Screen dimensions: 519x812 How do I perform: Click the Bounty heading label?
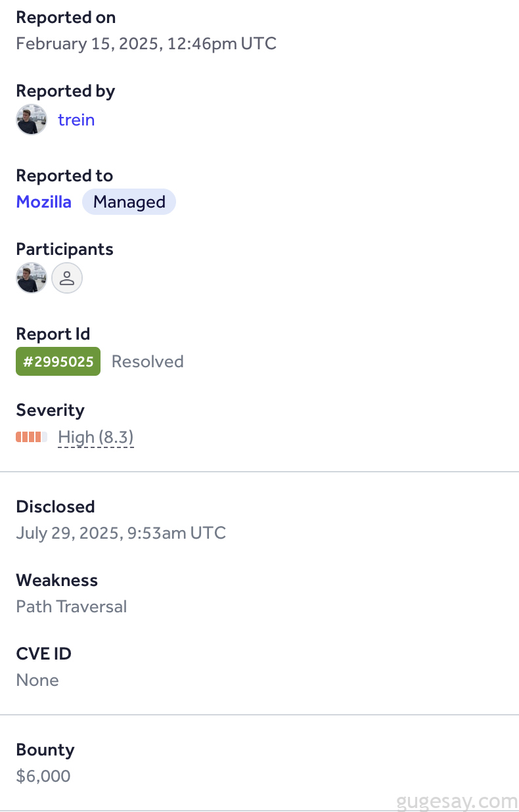[45, 750]
